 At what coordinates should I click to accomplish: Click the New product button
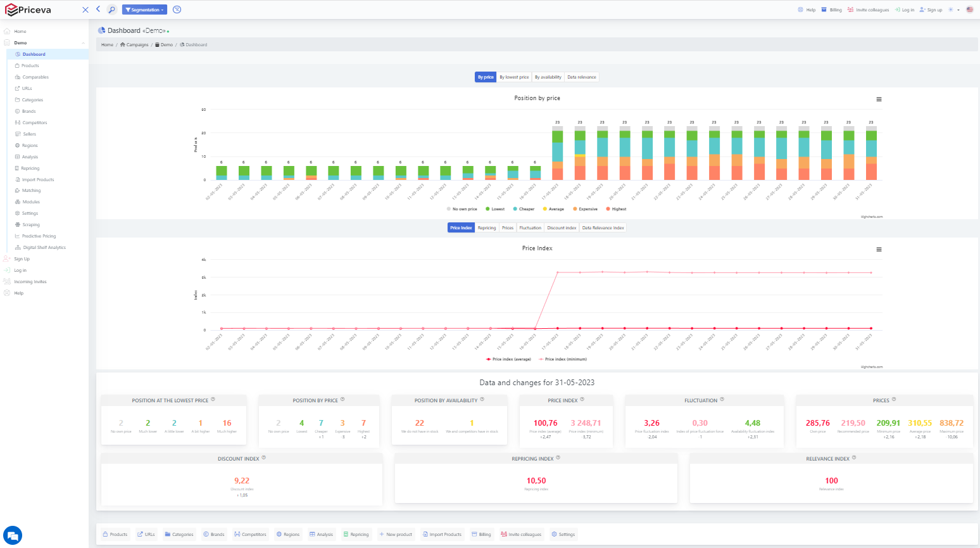pos(396,535)
